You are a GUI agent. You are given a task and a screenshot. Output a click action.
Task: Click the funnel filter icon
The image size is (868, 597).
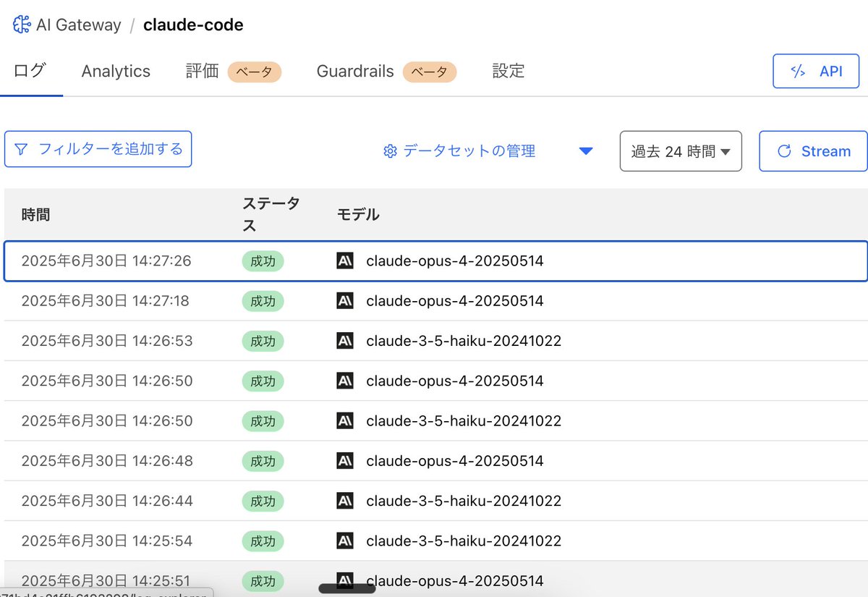pyautogui.click(x=22, y=150)
